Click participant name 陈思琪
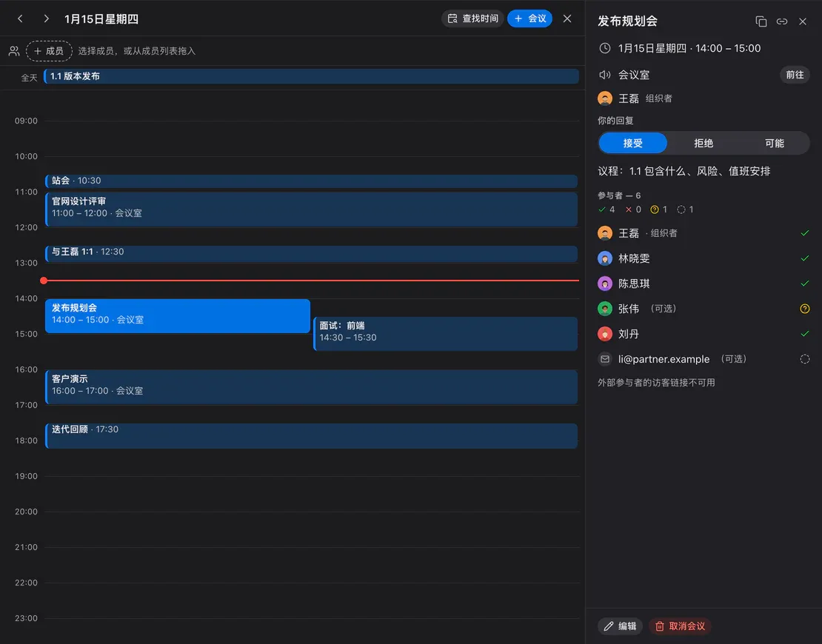The image size is (822, 644). point(634,284)
